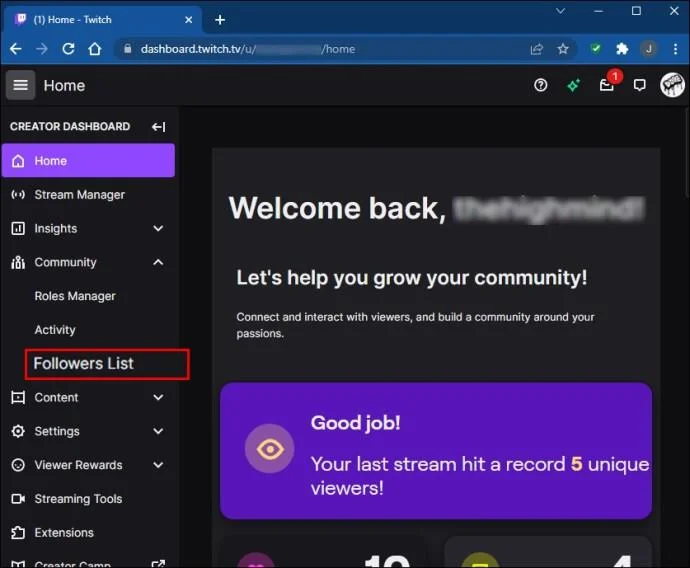Click the eye icon in Good job card

(x=269, y=449)
